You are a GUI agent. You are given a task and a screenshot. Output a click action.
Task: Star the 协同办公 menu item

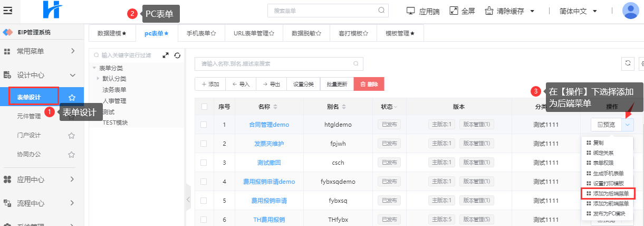coord(71,154)
